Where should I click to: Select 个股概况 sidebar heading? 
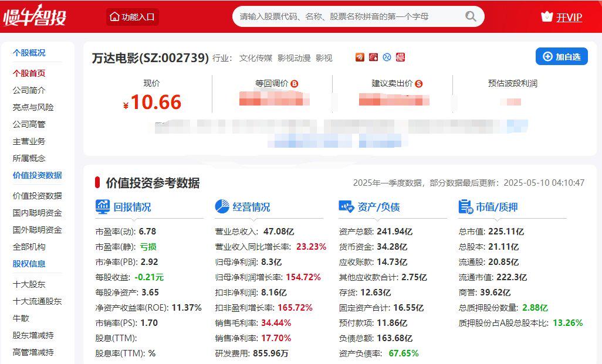[29, 53]
